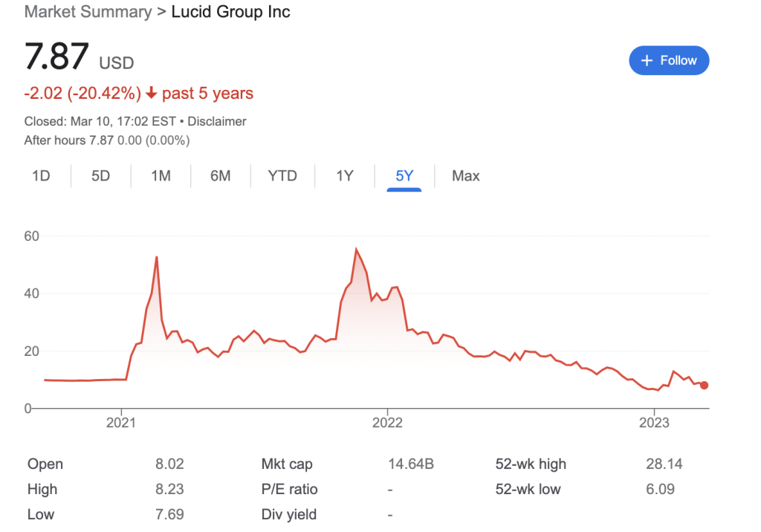Click the 52-wk high value 28.14

pyautogui.click(x=664, y=464)
